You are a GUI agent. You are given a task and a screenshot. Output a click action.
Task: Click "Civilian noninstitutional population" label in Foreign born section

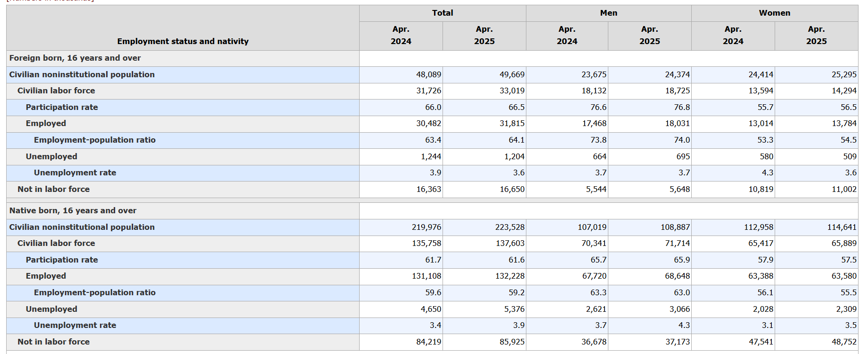[x=82, y=74]
